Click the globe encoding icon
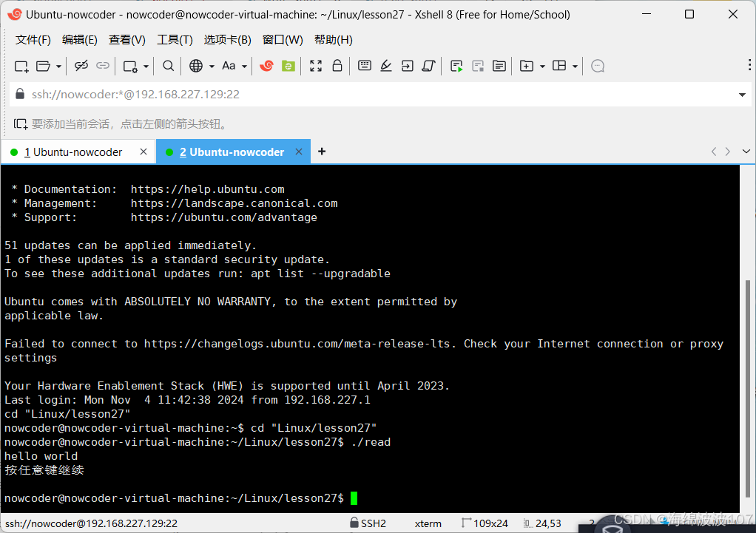 196,66
